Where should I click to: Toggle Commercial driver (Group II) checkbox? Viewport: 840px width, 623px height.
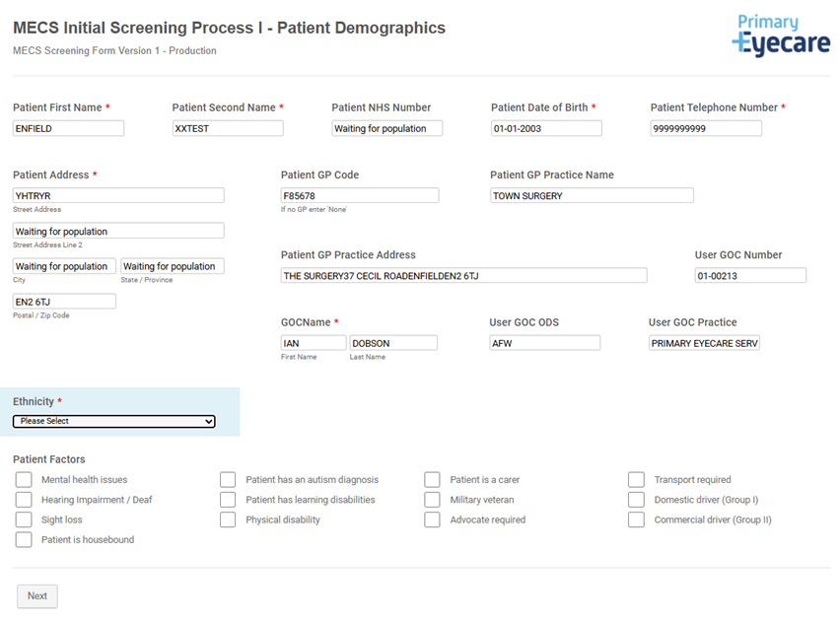pyautogui.click(x=637, y=519)
